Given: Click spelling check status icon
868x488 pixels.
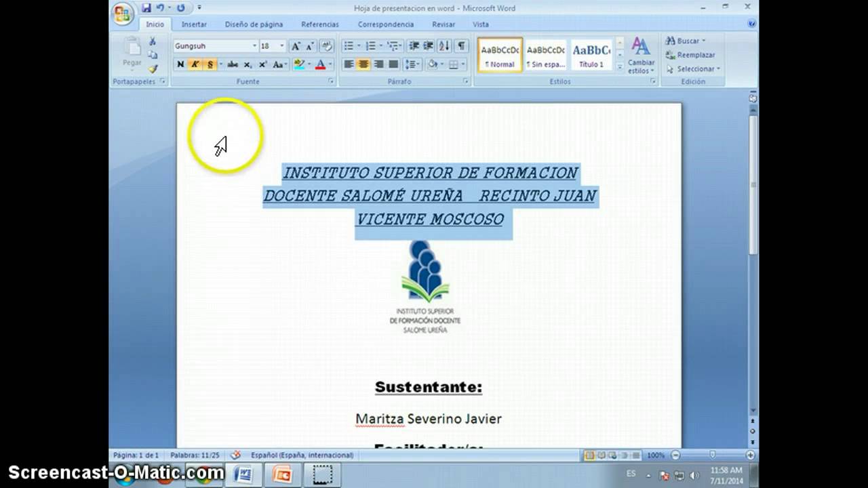Looking at the screenshot, I should pyautogui.click(x=236, y=455).
